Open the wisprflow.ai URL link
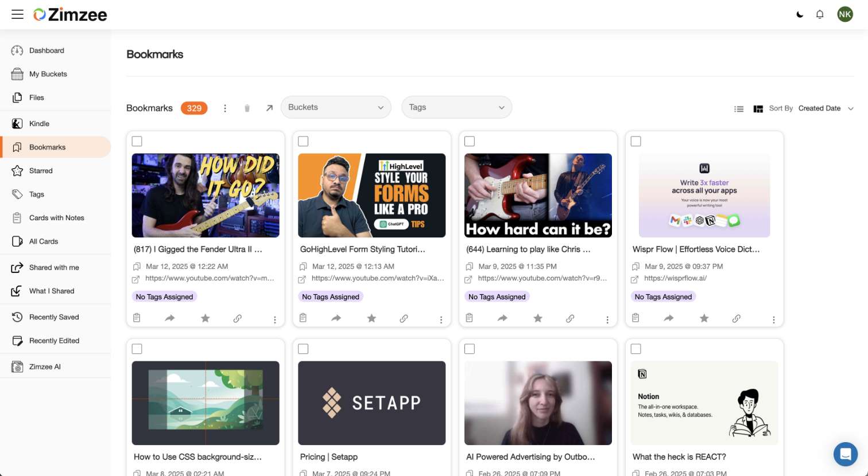Image resolution: width=868 pixels, height=476 pixels. pyautogui.click(x=676, y=278)
